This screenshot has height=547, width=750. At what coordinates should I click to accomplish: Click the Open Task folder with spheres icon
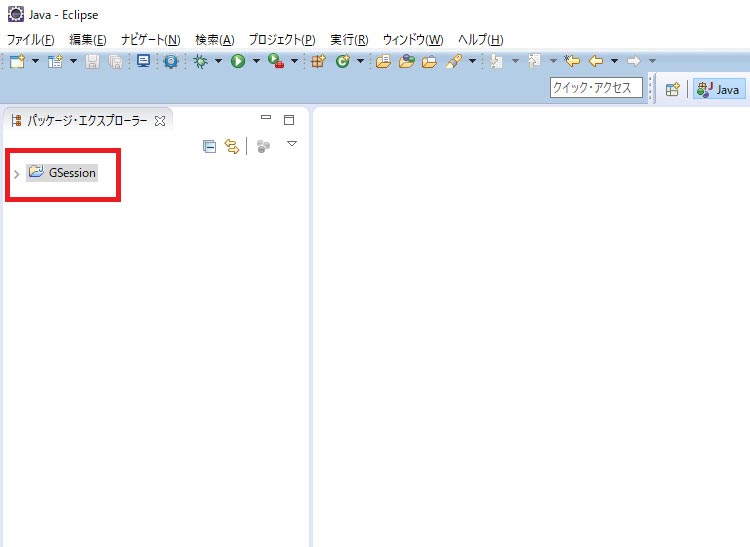(x=407, y=61)
